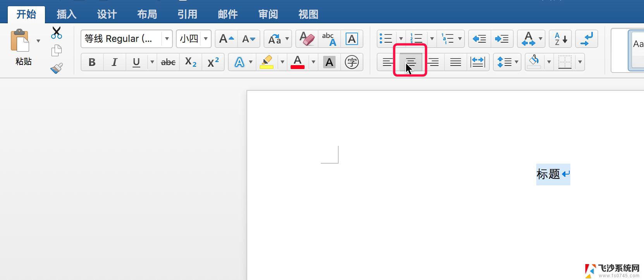Increase font size with grow button

226,39
